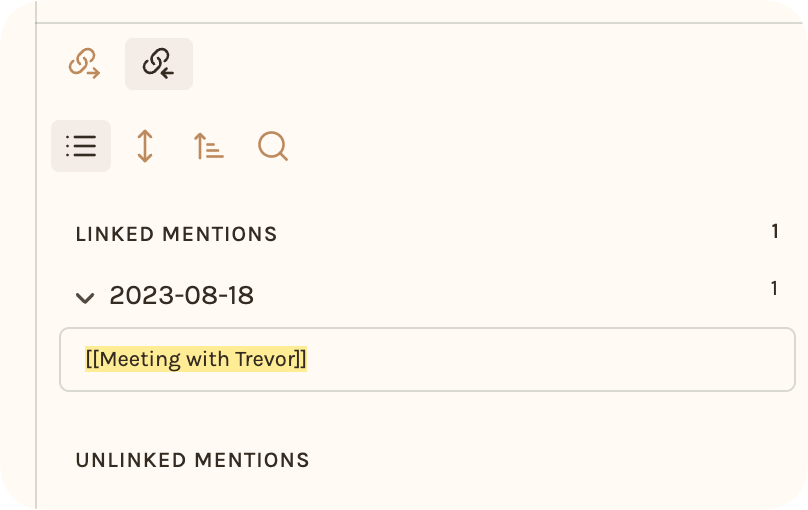808x510 pixels.
Task: Click the word MENTIONS in Linked Mentions
Action: [220, 234]
